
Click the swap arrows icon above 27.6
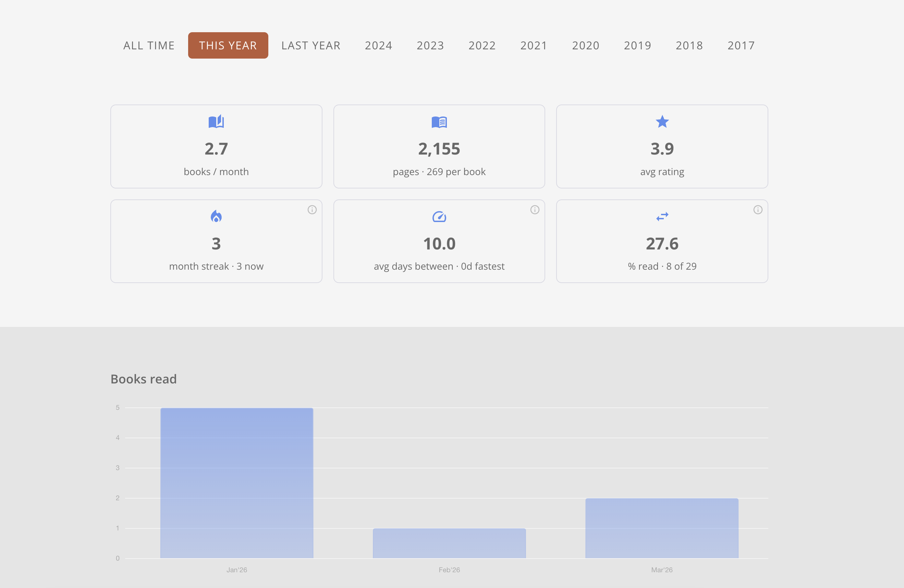(662, 217)
